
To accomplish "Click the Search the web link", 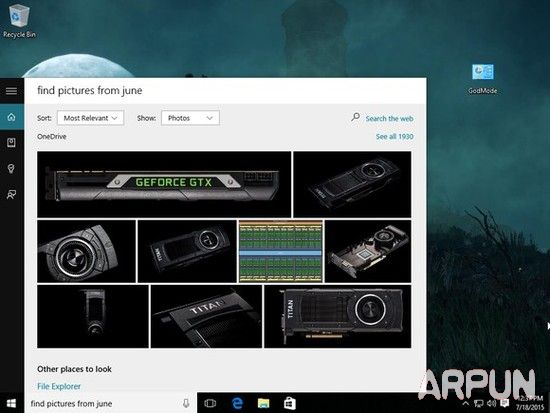I will pos(389,119).
